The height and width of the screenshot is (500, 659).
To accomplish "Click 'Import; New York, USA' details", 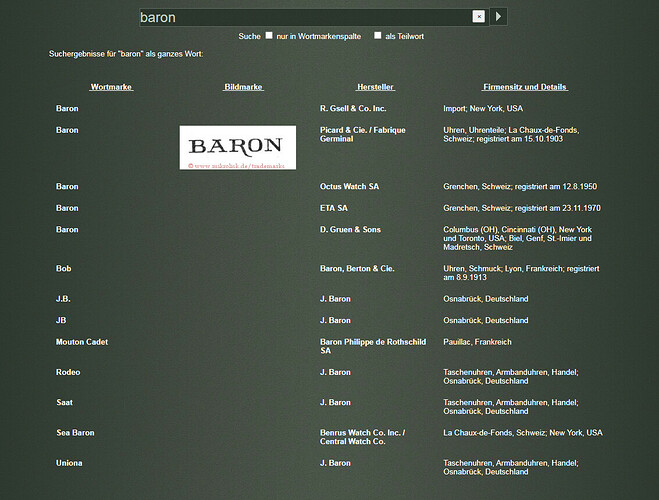I will 483,108.
